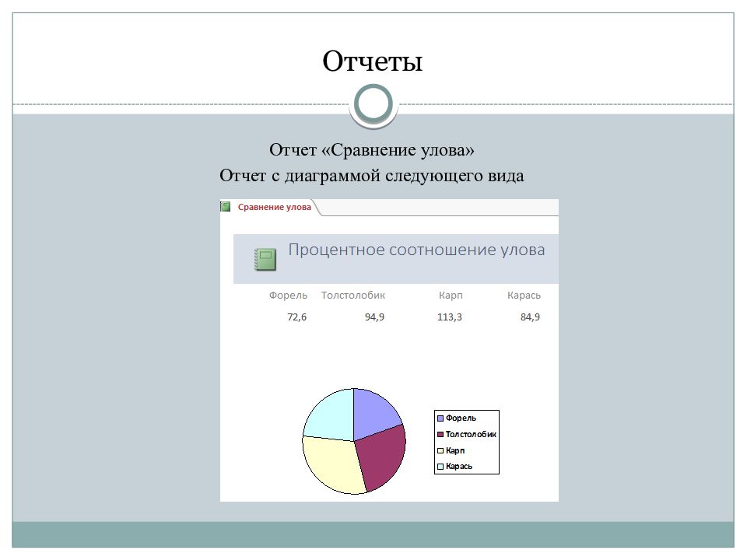Select the value 94,9
This screenshot has width=747, height=560.
click(x=374, y=317)
